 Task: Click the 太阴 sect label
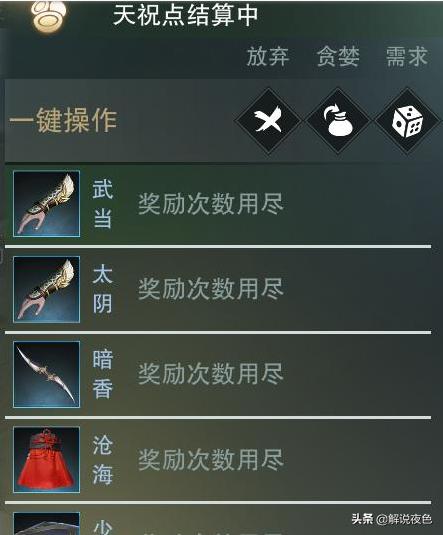(102, 289)
